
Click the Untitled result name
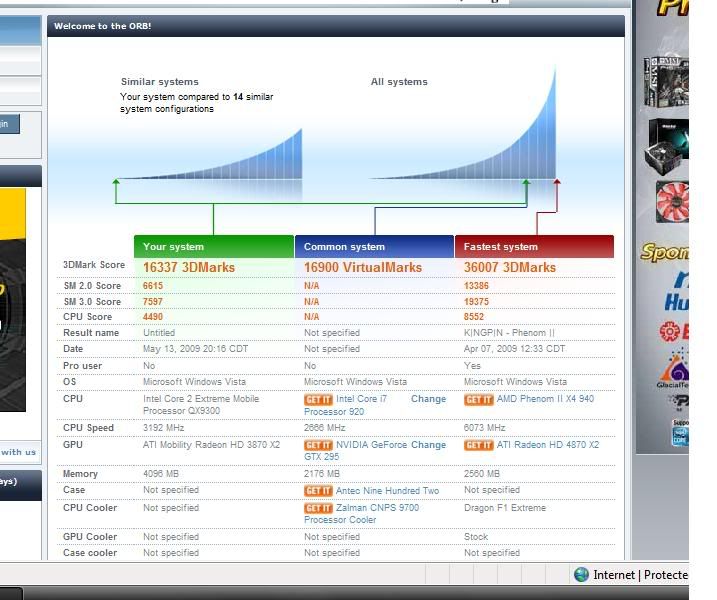pos(159,333)
